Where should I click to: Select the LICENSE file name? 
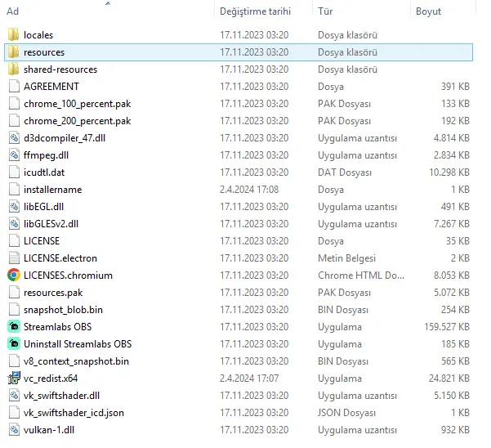coord(42,241)
